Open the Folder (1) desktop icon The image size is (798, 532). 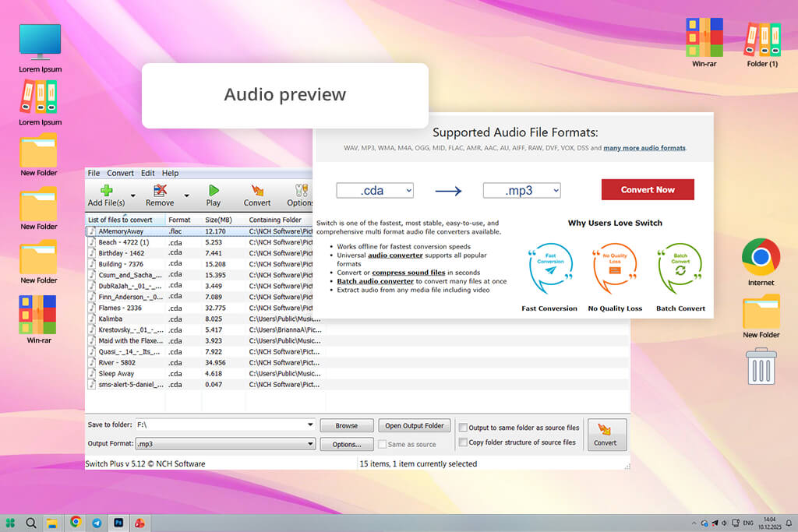tap(762, 44)
